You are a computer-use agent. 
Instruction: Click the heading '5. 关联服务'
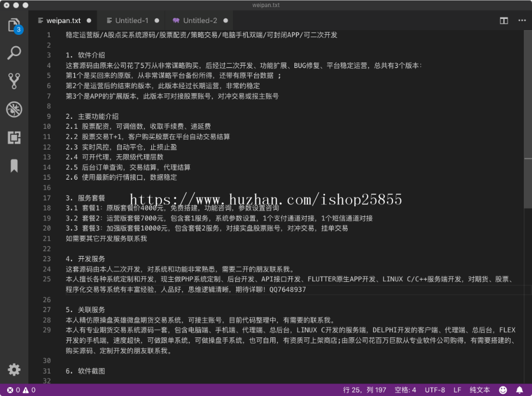pyautogui.click(x=85, y=310)
